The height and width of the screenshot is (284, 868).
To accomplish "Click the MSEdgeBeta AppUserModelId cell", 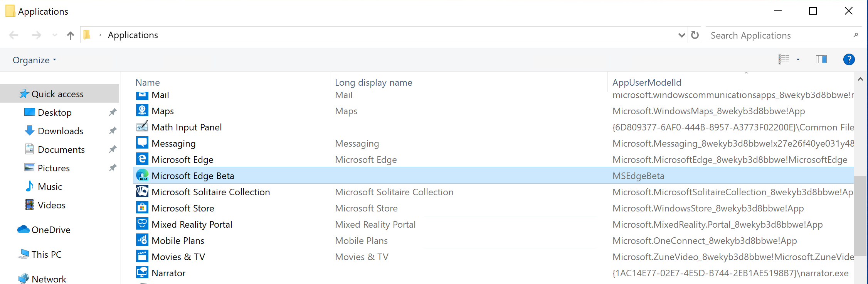I will pos(638,176).
